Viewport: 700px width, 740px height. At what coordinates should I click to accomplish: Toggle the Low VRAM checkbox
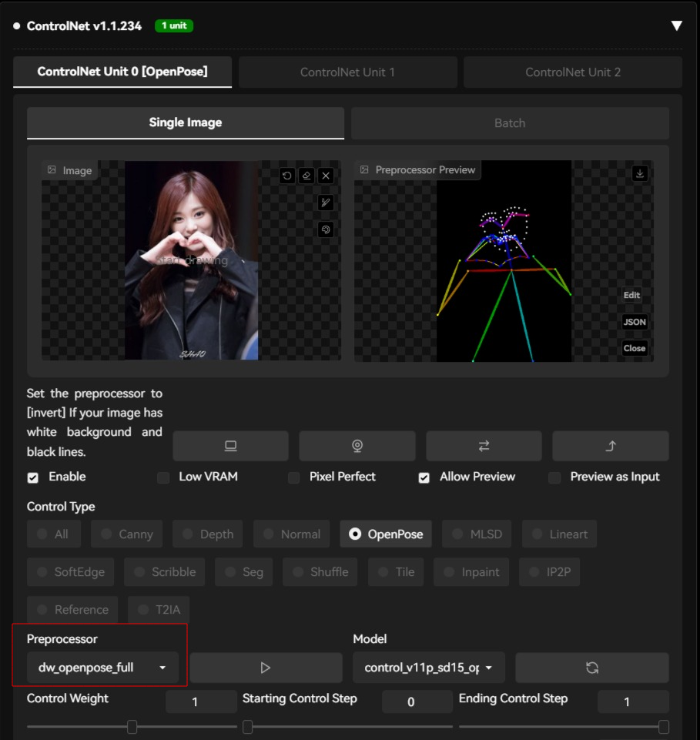click(162, 477)
